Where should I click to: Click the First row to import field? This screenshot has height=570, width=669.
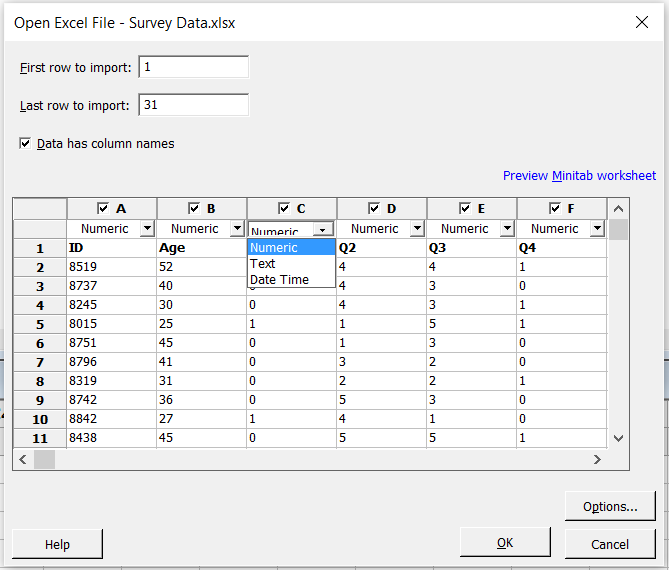193,67
